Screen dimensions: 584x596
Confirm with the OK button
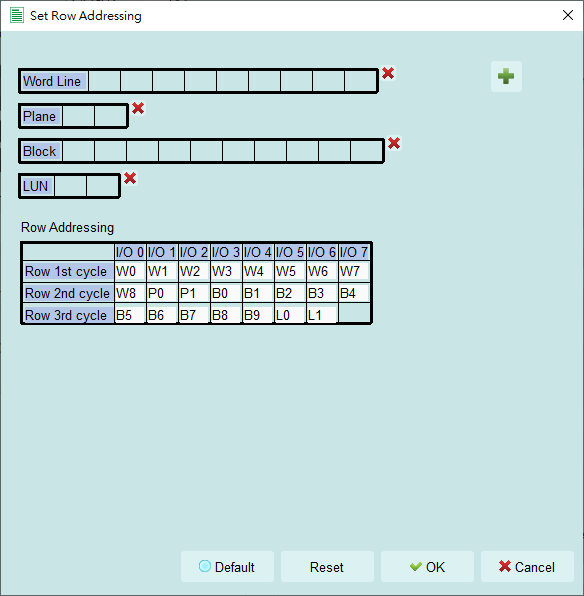427,566
